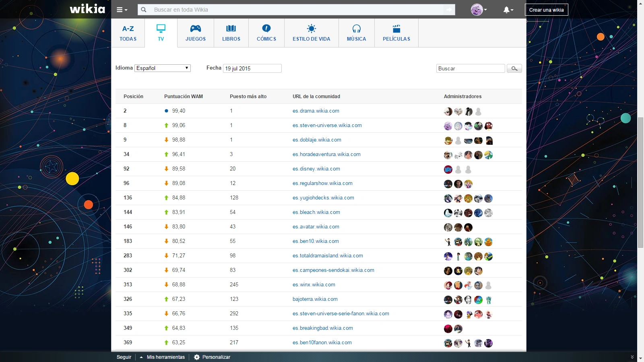Click the Crear una wikia button
The height and width of the screenshot is (362, 644).
(x=546, y=10)
